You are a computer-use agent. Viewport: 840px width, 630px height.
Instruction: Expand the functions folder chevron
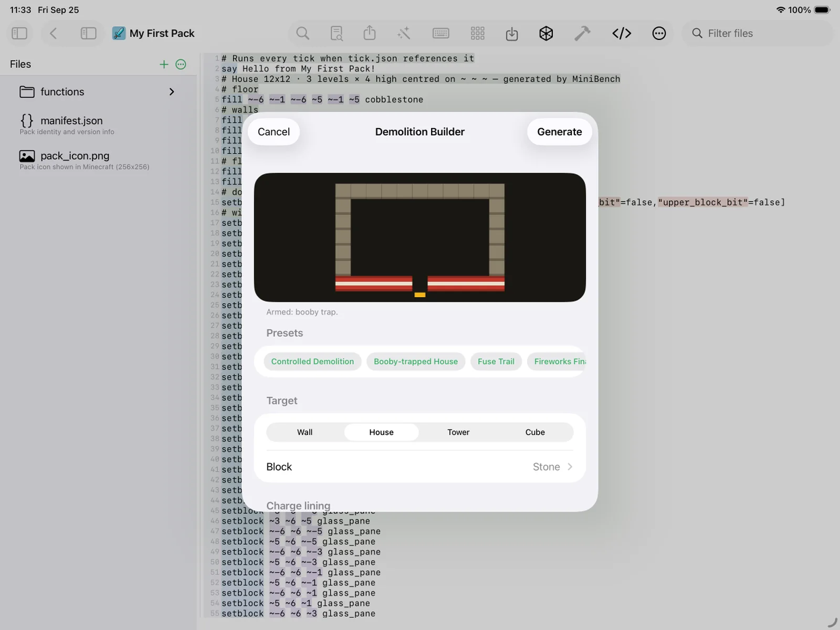[172, 92]
